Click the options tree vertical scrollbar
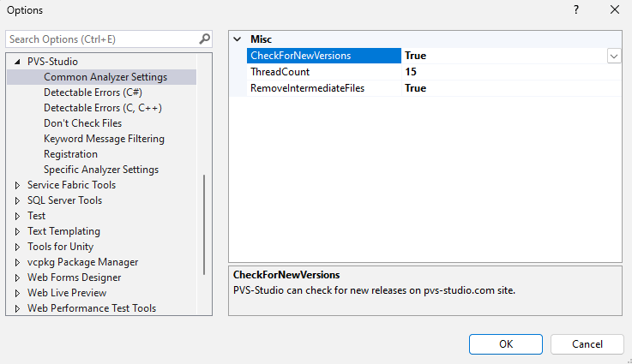The height and width of the screenshot is (364, 632). (x=204, y=224)
